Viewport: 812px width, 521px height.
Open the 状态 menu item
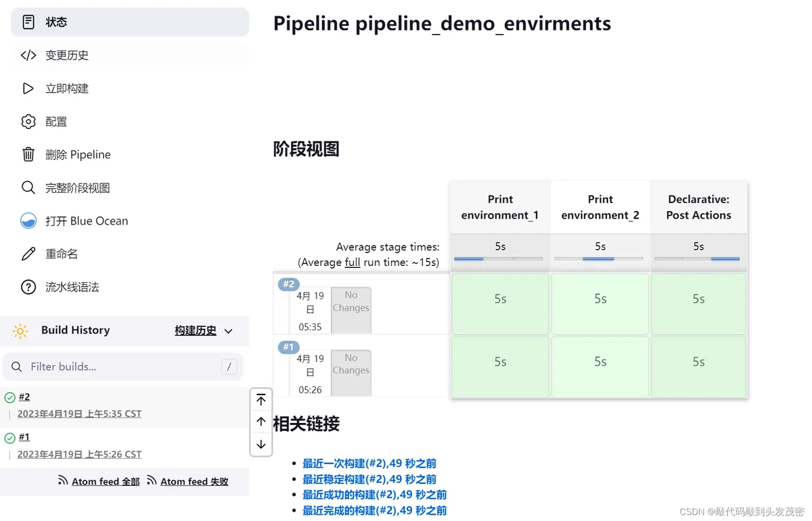[130, 22]
